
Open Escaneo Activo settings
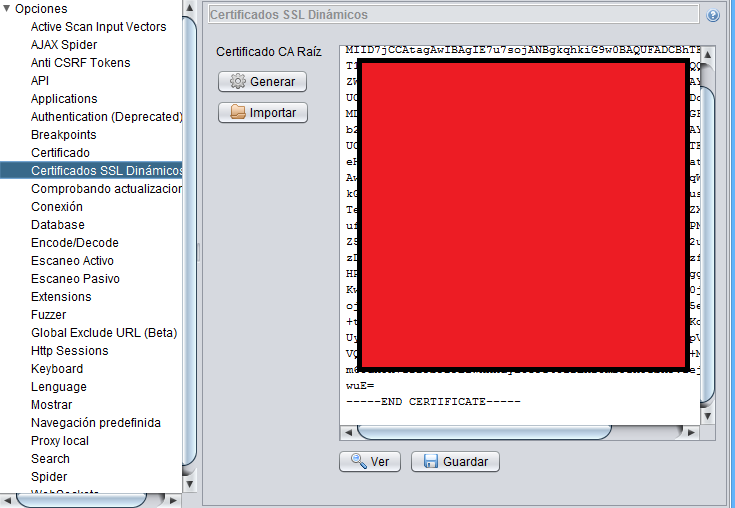point(72,260)
